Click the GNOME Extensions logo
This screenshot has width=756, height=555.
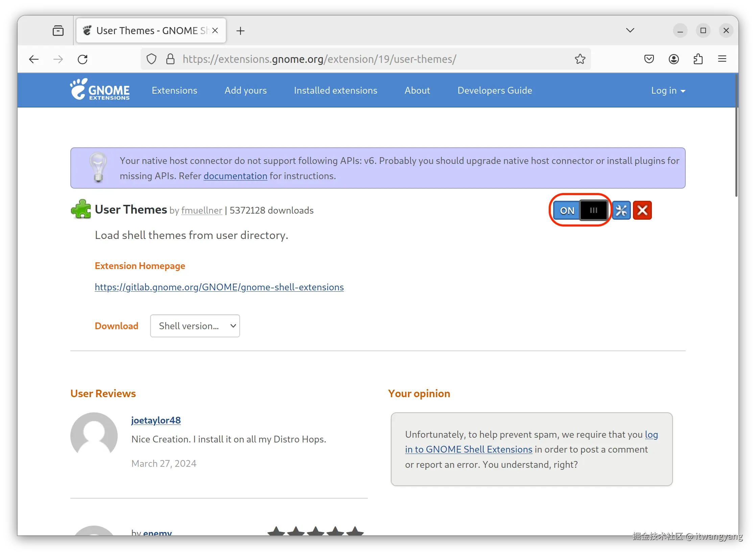point(100,90)
